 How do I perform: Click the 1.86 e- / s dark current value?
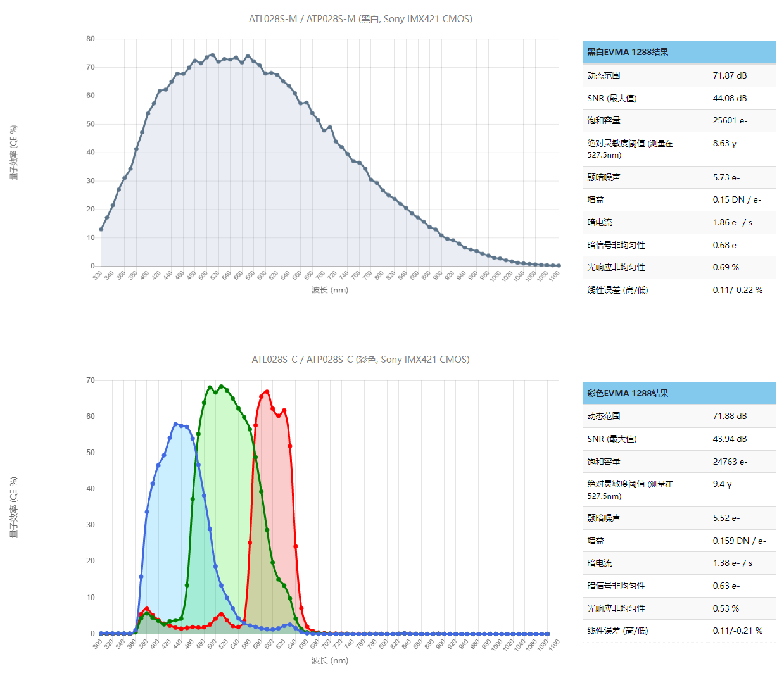(x=732, y=222)
